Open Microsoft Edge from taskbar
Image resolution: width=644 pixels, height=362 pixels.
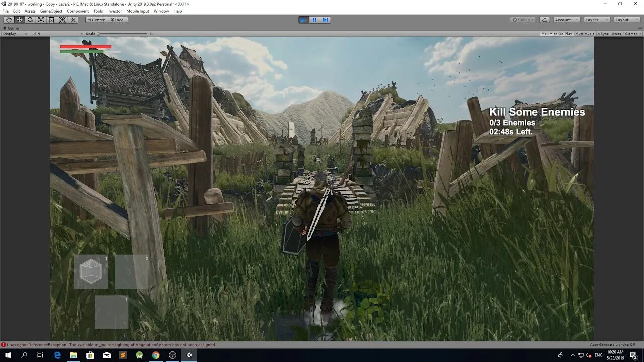coord(57,355)
